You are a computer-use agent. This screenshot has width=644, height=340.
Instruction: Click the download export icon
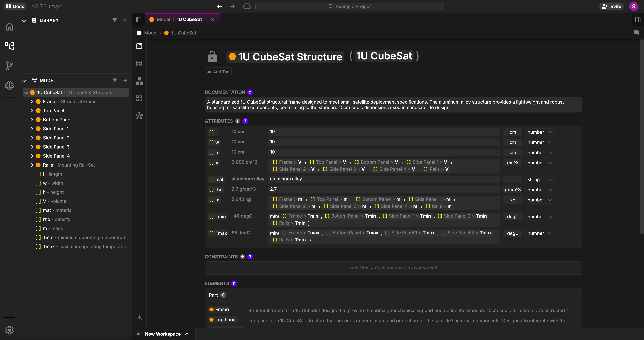pyautogui.click(x=139, y=318)
